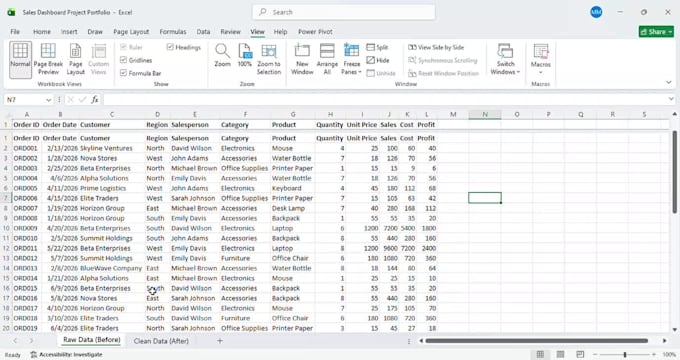
Task: Click Reset Window Position
Action: pos(443,73)
